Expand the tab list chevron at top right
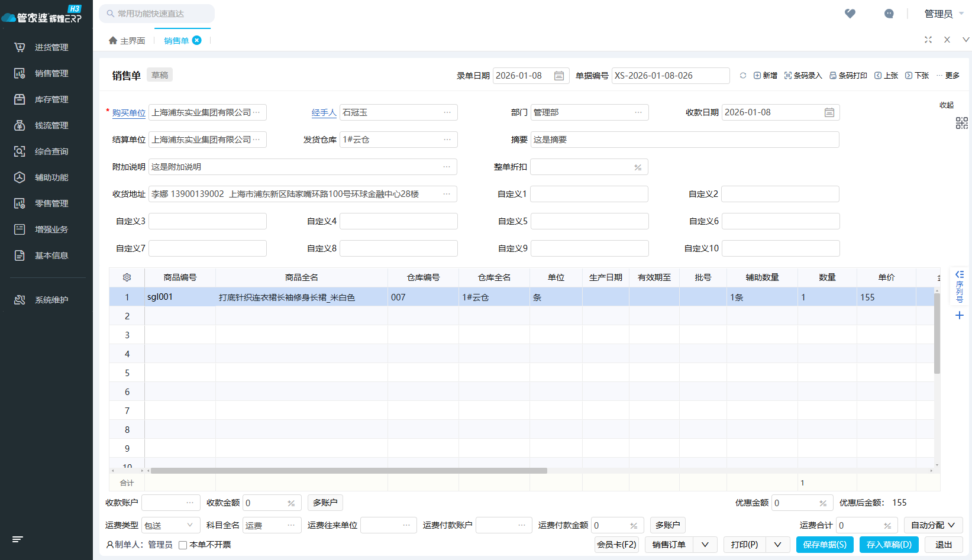This screenshot has height=560, width=972. tap(966, 40)
